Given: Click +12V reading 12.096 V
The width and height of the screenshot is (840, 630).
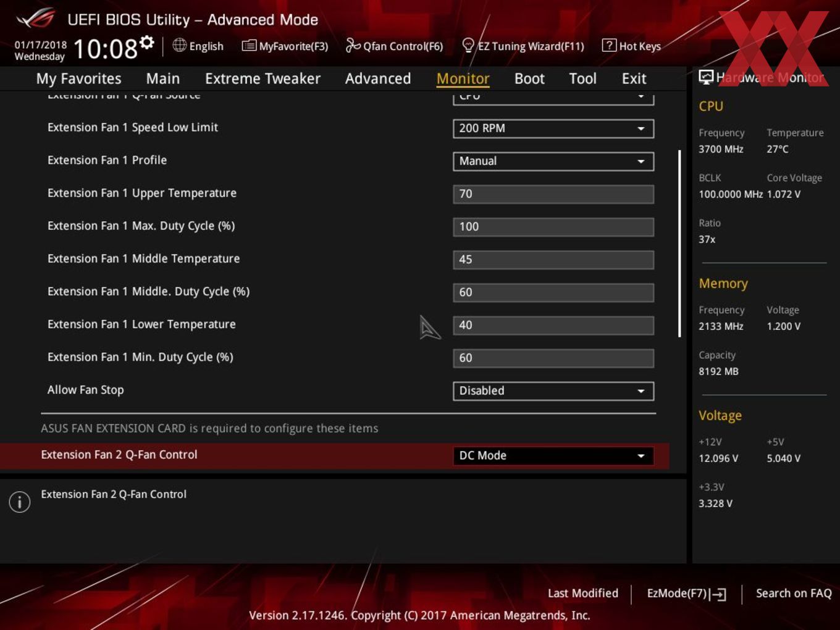Looking at the screenshot, I should point(718,458).
